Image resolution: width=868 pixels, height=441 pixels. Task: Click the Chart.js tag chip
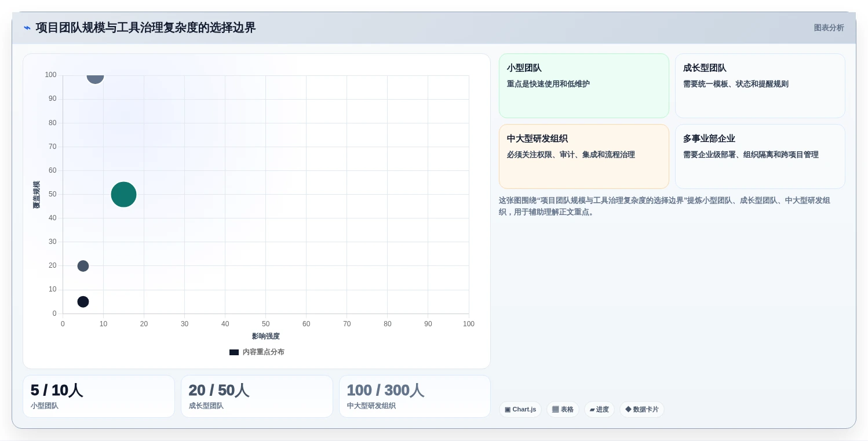tap(520, 410)
